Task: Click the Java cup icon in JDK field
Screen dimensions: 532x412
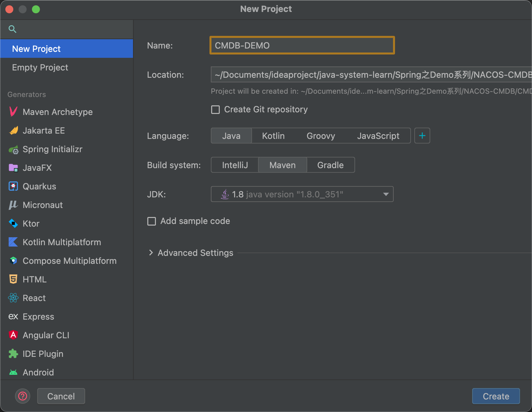Action: 225,194
